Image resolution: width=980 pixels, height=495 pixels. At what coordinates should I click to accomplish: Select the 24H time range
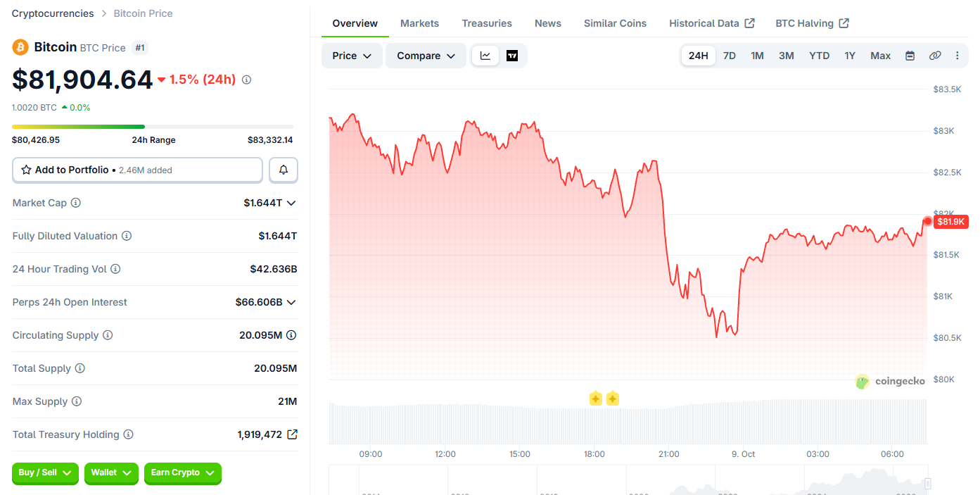[x=699, y=56]
